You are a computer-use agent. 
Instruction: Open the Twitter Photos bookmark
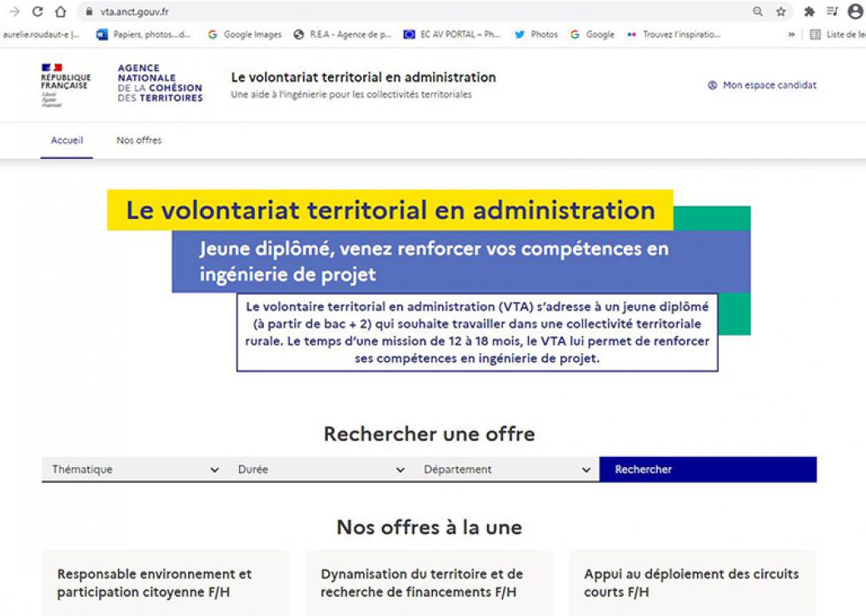pyautogui.click(x=535, y=34)
